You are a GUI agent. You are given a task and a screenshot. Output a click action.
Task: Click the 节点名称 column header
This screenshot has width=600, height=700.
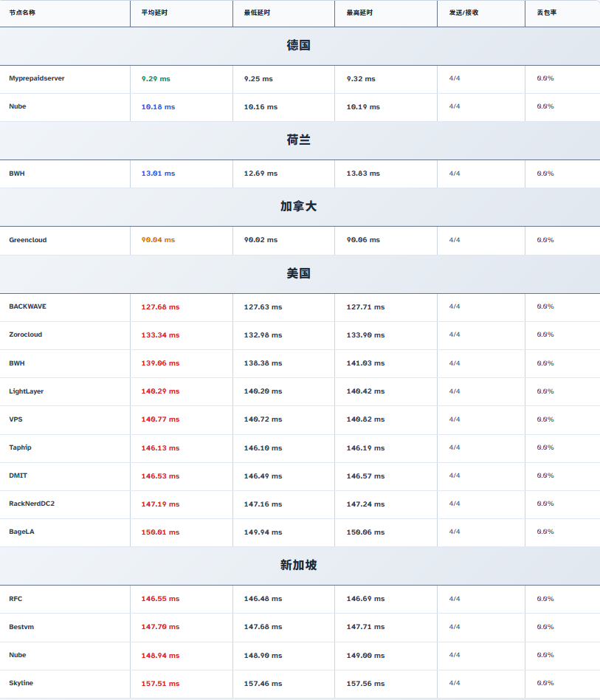click(x=22, y=13)
